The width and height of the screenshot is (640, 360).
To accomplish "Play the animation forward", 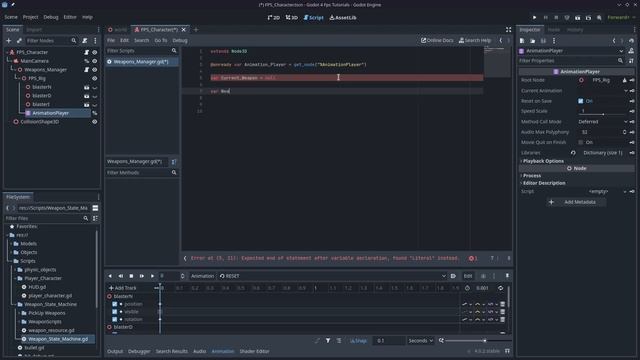I will [x=152, y=276].
